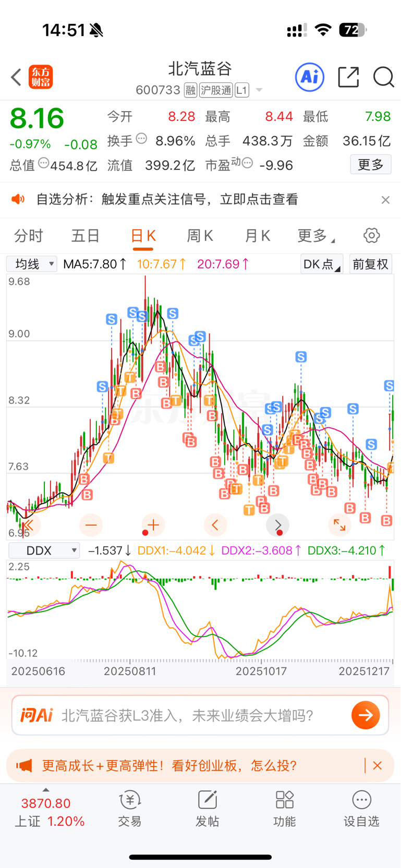
Task: Submit question with orange arrow button
Action: tap(366, 715)
